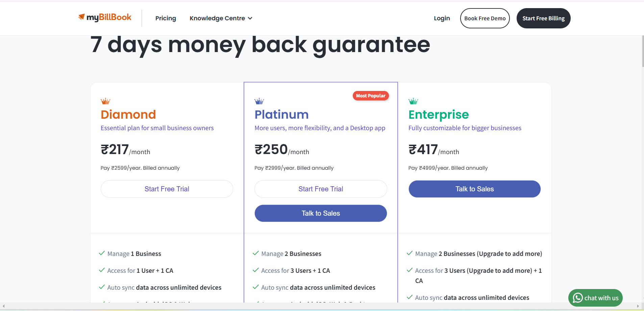
Task: Open WhatsApp chat with us widget
Action: point(595,298)
